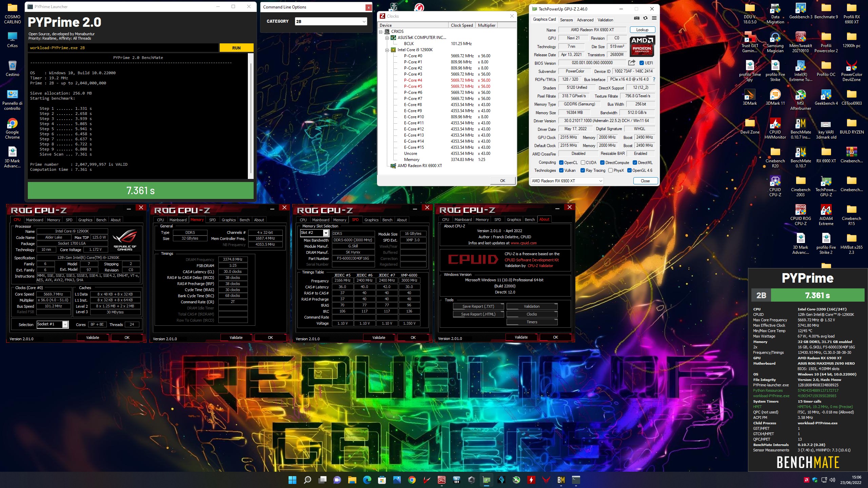The height and width of the screenshot is (488, 868).
Task: Toggle the DirectML checkbox
Action: point(635,162)
